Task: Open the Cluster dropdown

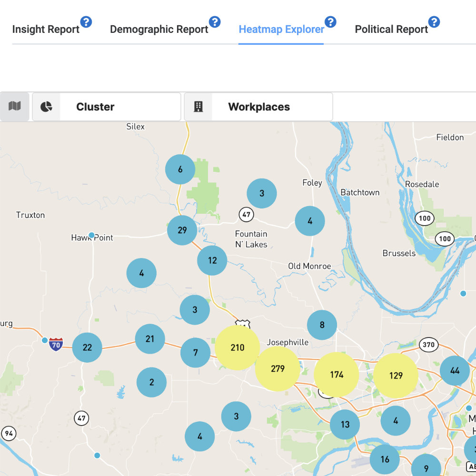Action: pos(120,107)
